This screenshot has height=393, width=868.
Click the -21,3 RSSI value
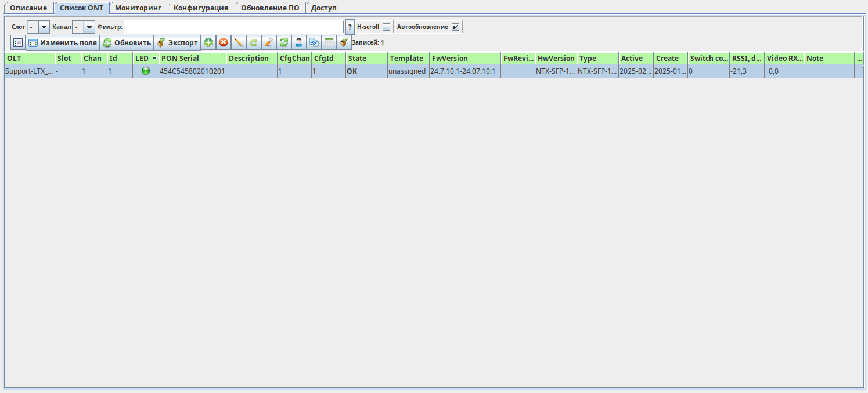747,71
